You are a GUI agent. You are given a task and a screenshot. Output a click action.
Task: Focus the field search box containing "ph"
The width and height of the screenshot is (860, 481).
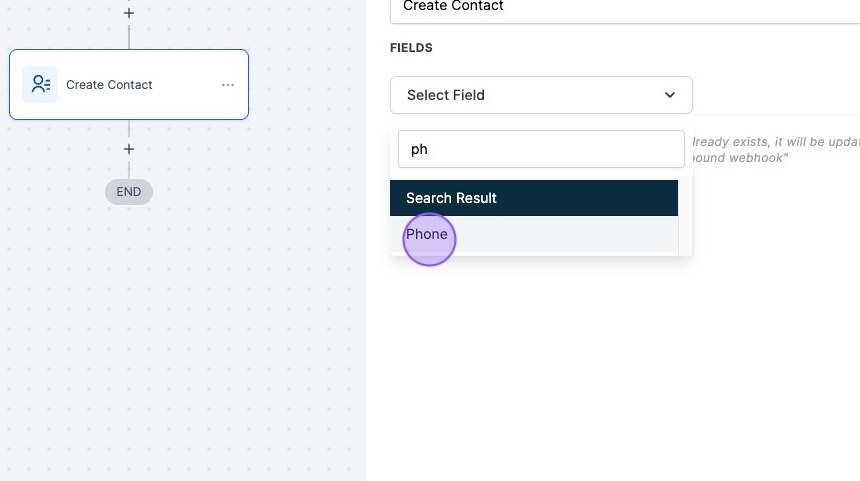[x=540, y=149]
